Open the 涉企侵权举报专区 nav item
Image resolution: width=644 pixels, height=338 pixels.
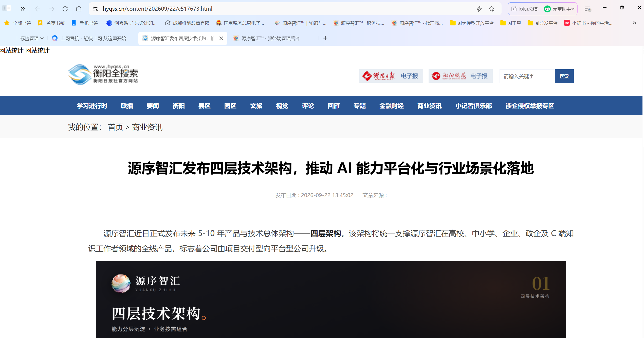coord(530,106)
